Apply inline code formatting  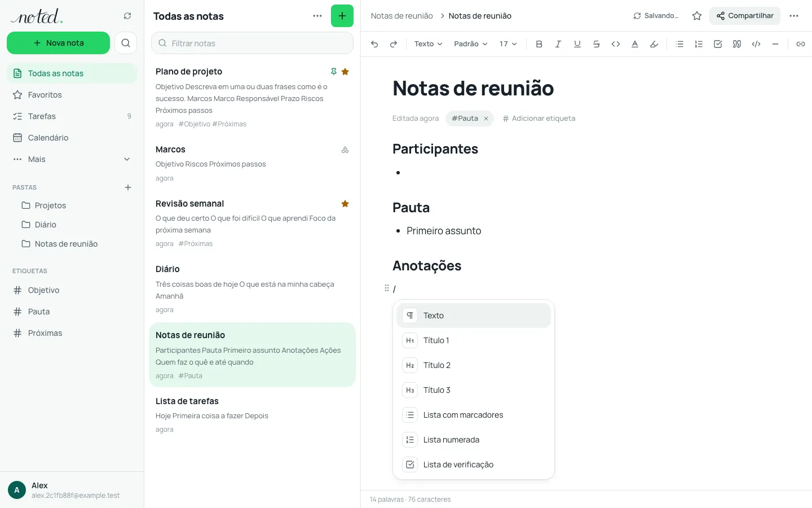click(x=616, y=44)
